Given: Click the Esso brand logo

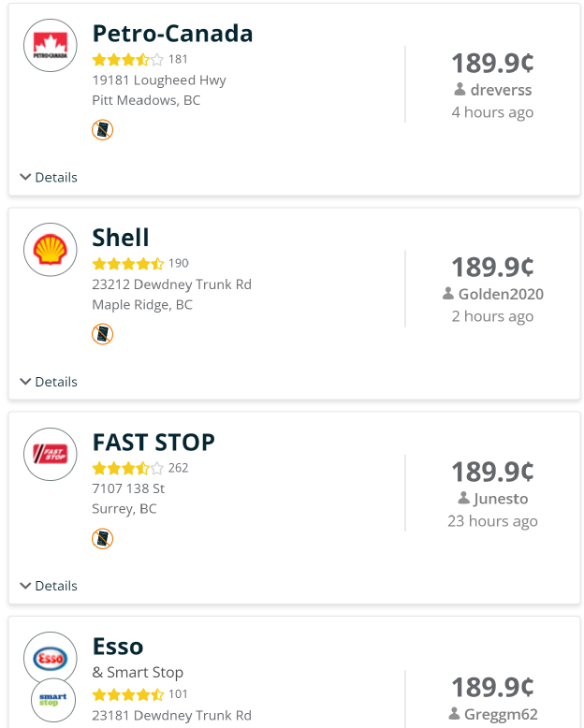Looking at the screenshot, I should pos(51,658).
